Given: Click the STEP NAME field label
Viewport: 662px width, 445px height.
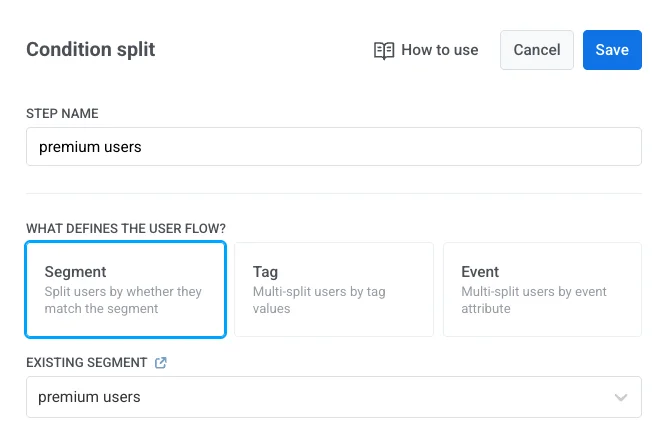Looking at the screenshot, I should 62,114.
